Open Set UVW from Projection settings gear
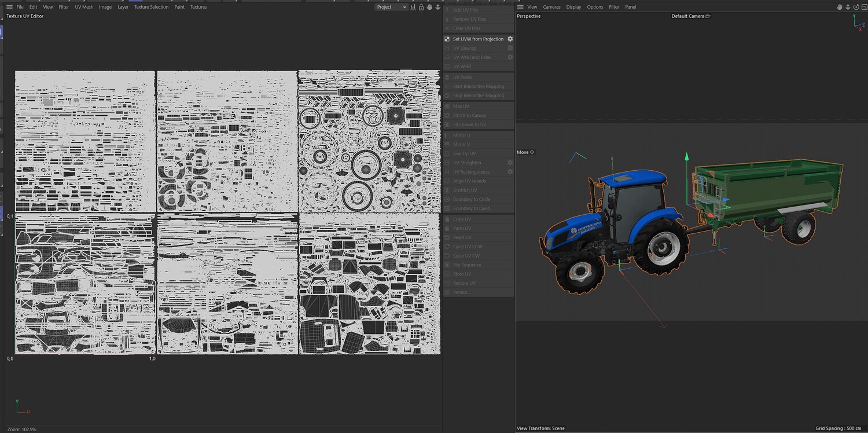 coord(510,39)
